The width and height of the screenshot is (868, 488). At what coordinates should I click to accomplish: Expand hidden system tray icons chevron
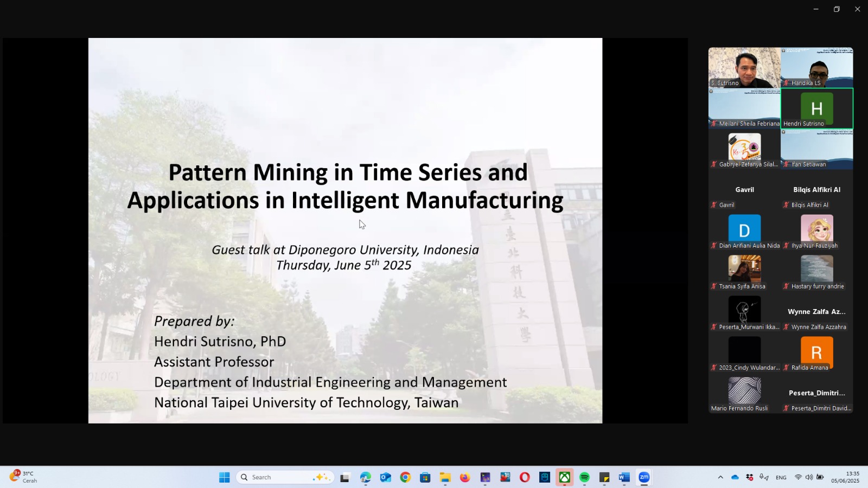pyautogui.click(x=720, y=477)
